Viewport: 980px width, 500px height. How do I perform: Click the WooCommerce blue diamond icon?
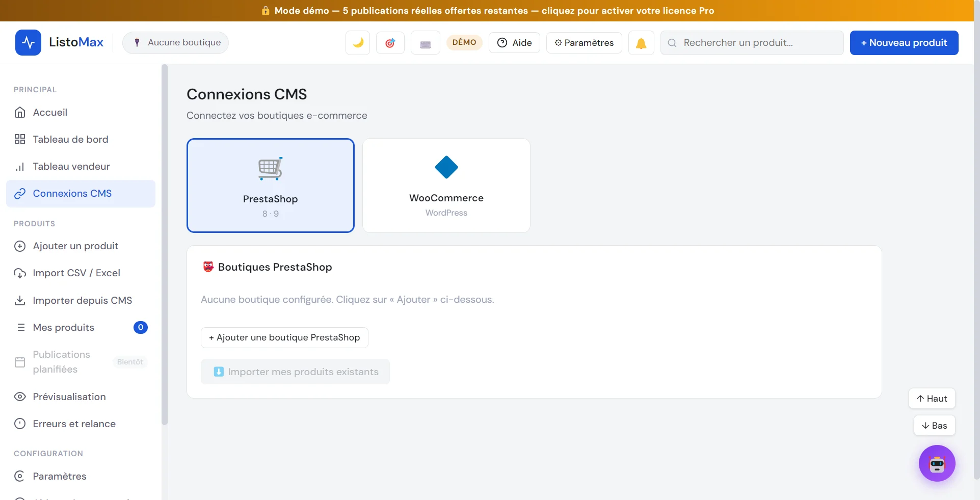coord(446,167)
